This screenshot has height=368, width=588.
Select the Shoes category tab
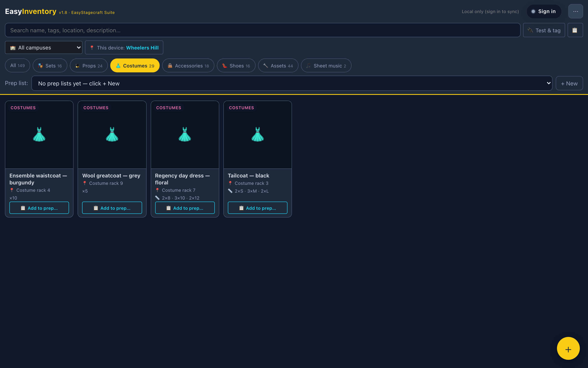coord(236,65)
